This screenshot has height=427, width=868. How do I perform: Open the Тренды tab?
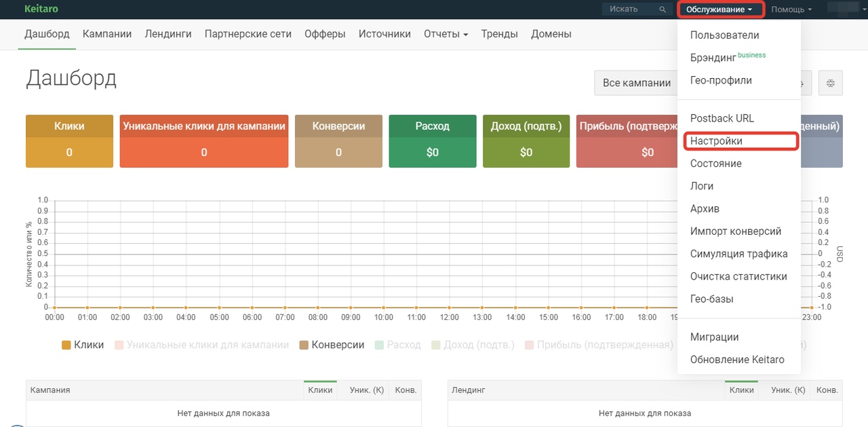(500, 34)
